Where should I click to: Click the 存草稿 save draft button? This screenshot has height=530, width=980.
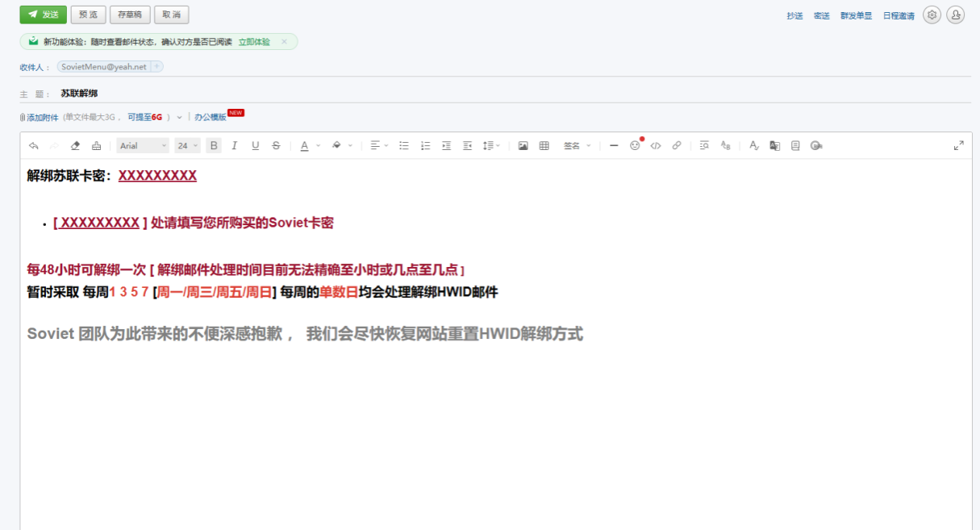click(x=129, y=15)
